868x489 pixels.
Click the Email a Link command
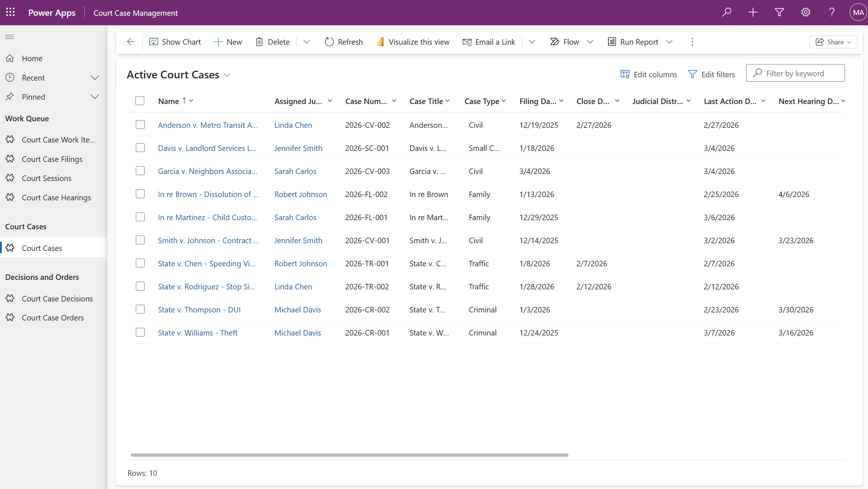point(489,42)
